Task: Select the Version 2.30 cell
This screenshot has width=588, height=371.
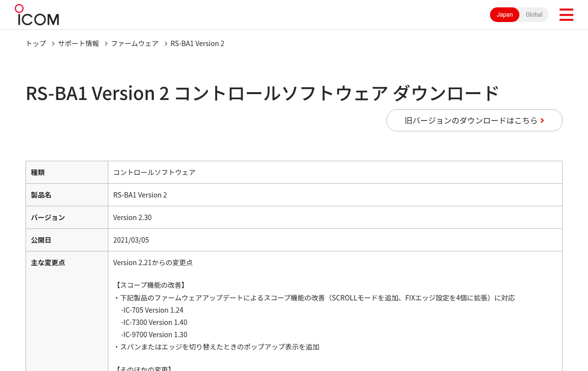Action: (x=335, y=218)
